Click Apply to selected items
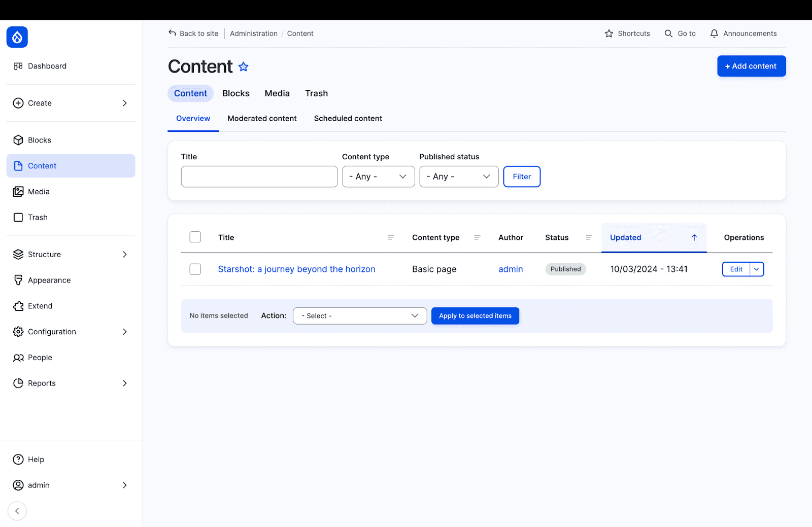The width and height of the screenshot is (812, 527). coord(475,316)
